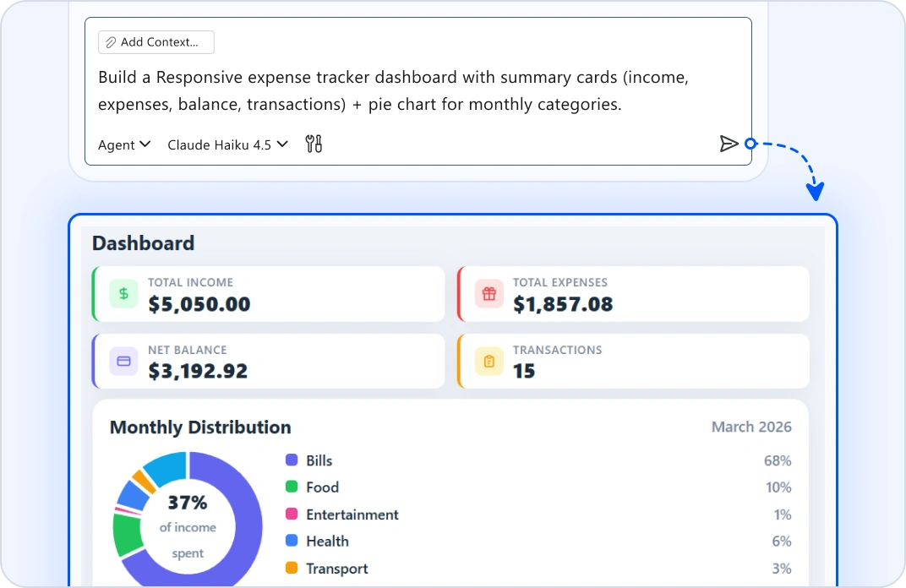This screenshot has height=588, width=906.
Task: Click the 6% Health percentage
Action: pos(782,541)
